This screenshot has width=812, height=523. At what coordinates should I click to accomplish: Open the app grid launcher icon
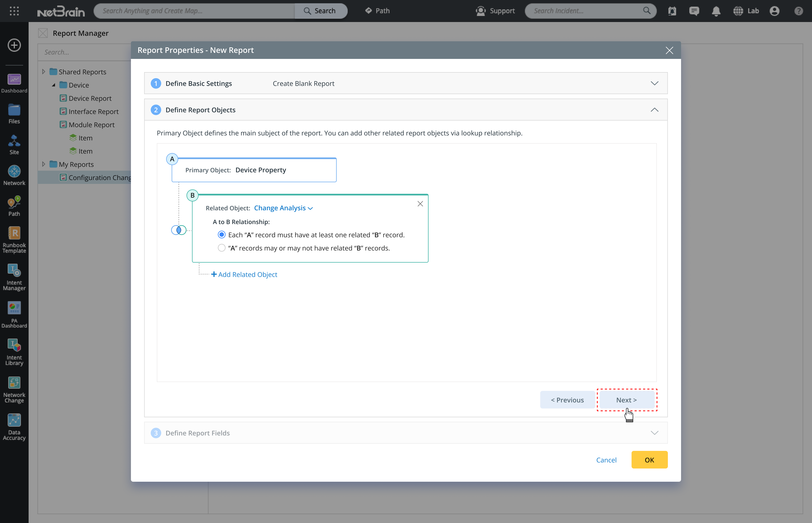[14, 11]
